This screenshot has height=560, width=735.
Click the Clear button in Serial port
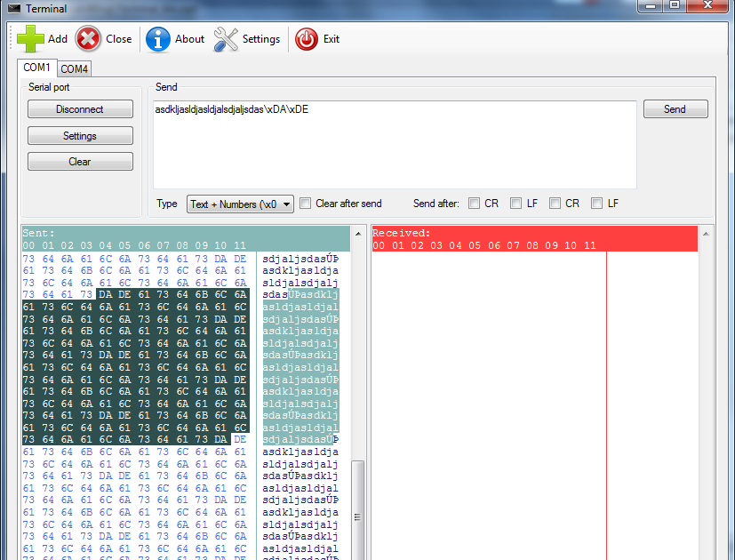click(80, 162)
